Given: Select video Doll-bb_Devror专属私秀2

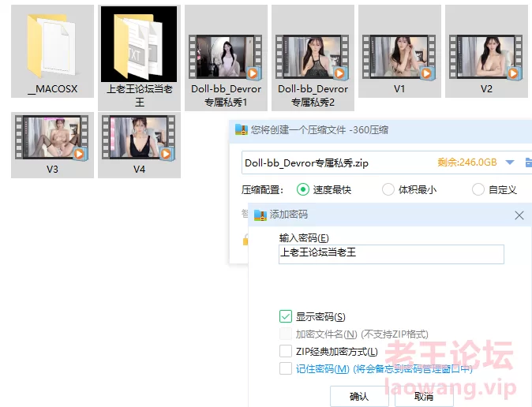Looking at the screenshot, I should tap(313, 57).
